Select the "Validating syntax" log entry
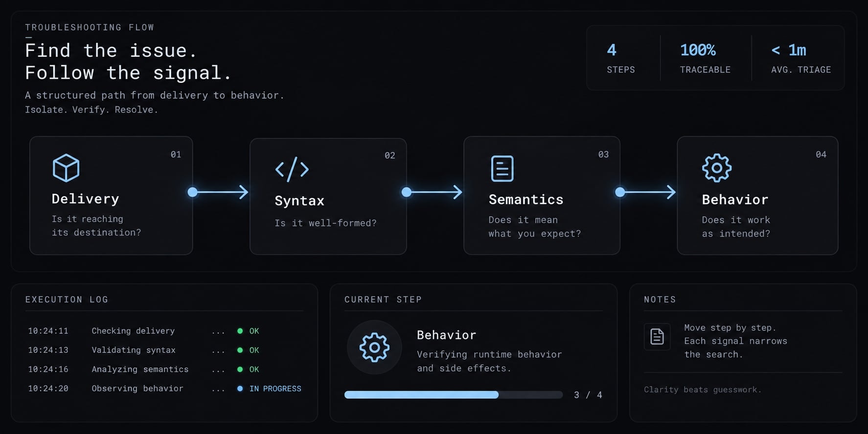 pyautogui.click(x=134, y=350)
